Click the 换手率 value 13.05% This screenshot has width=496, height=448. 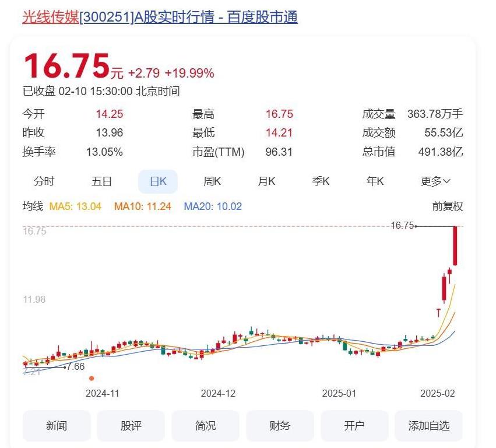(104, 152)
